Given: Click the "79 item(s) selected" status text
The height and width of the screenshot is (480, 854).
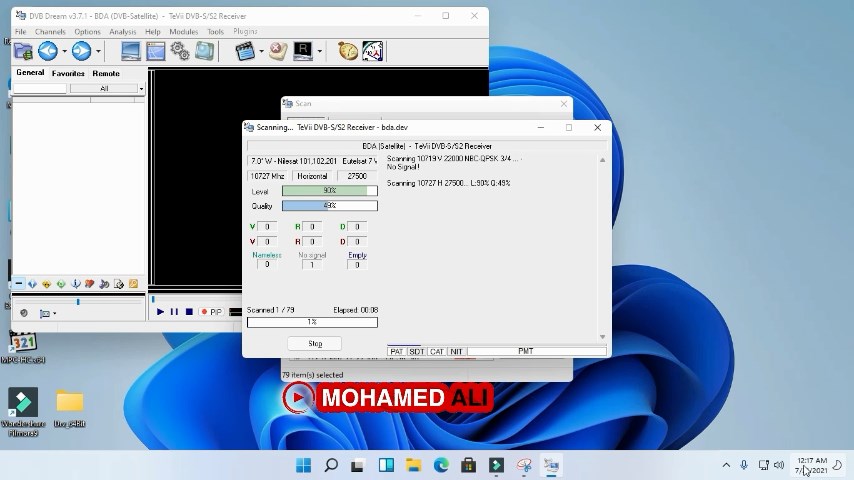Looking at the screenshot, I should (313, 375).
